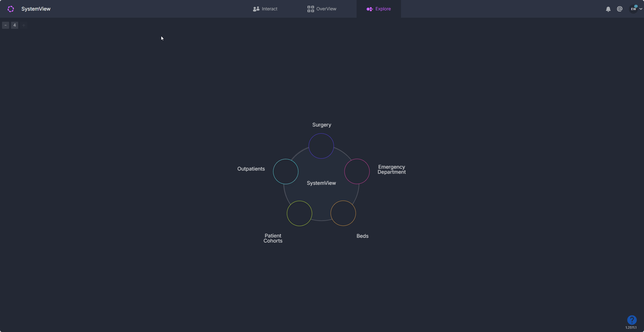Decrease level with the minus button
The width and height of the screenshot is (644, 332).
6,25
